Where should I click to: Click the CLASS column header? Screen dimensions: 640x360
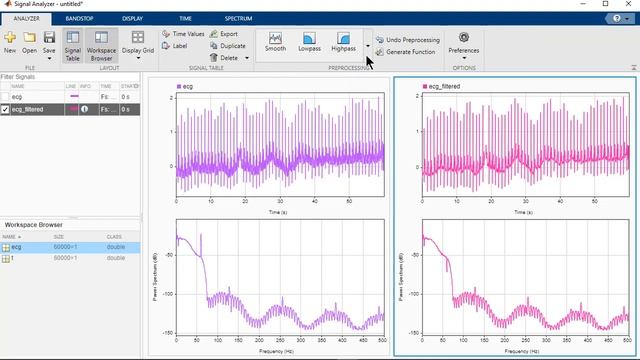(114, 237)
